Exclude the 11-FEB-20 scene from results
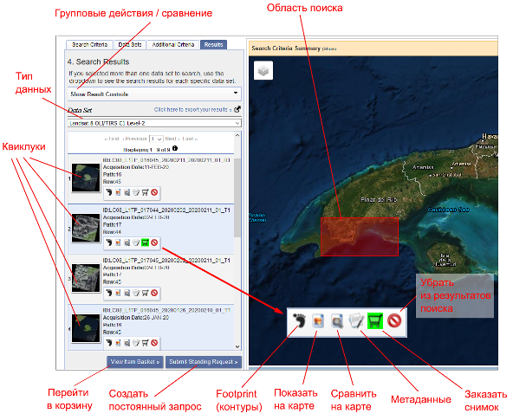 click(x=154, y=192)
